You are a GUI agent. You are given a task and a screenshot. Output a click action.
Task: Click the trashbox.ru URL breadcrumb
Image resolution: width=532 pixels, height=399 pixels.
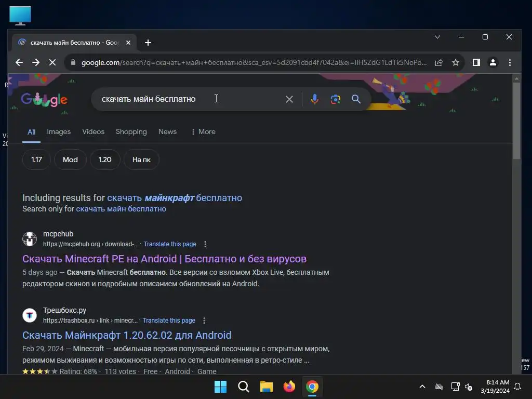pyautogui.click(x=90, y=320)
